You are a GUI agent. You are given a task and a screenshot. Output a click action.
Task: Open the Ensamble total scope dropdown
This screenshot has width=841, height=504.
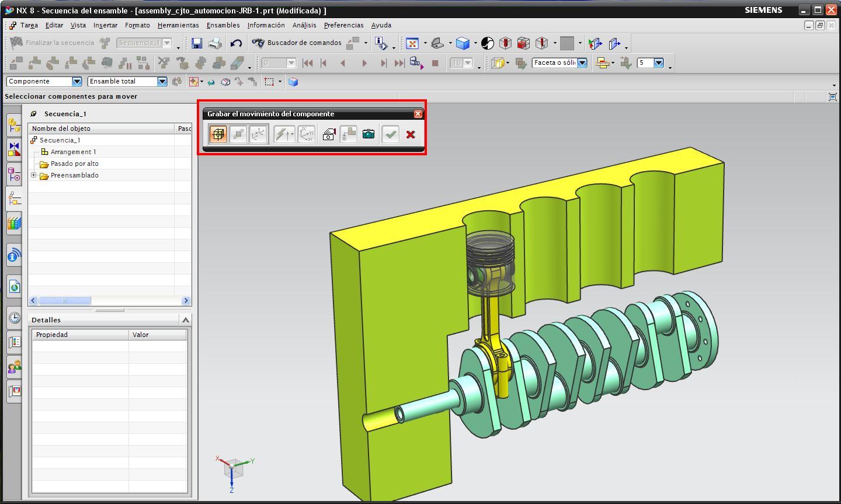click(162, 82)
